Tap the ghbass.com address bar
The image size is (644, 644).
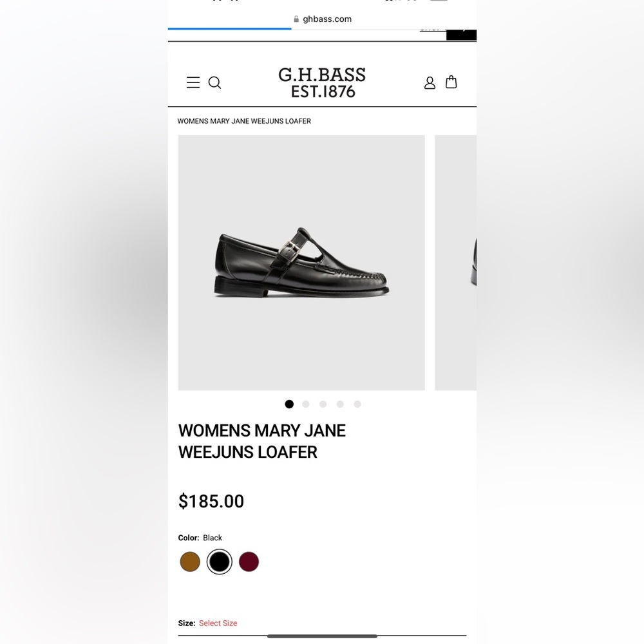pyautogui.click(x=323, y=19)
